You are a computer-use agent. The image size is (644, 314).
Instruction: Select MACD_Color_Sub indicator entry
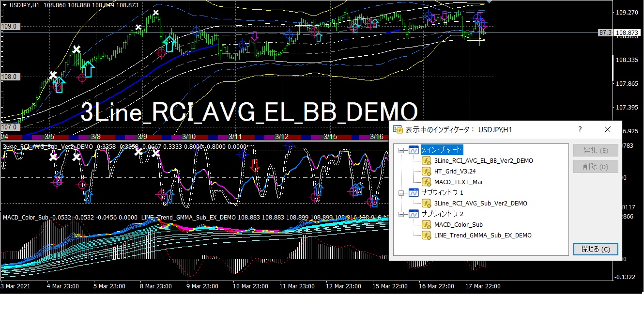[459, 224]
